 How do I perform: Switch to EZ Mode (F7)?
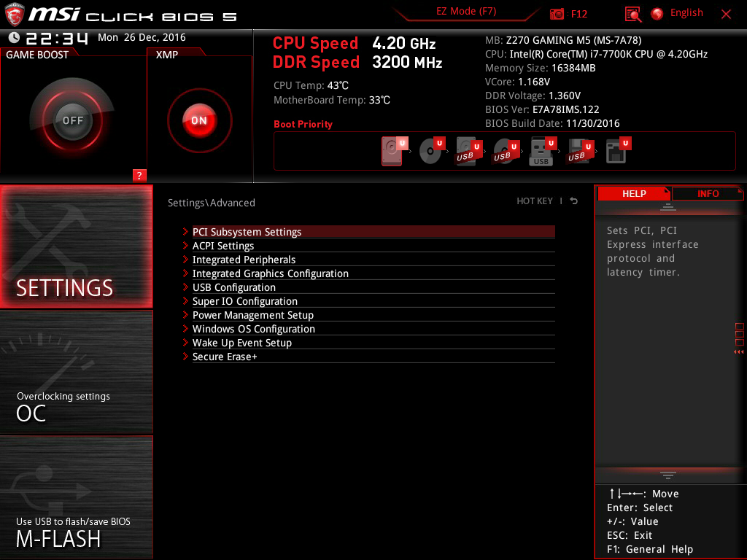[466, 12]
